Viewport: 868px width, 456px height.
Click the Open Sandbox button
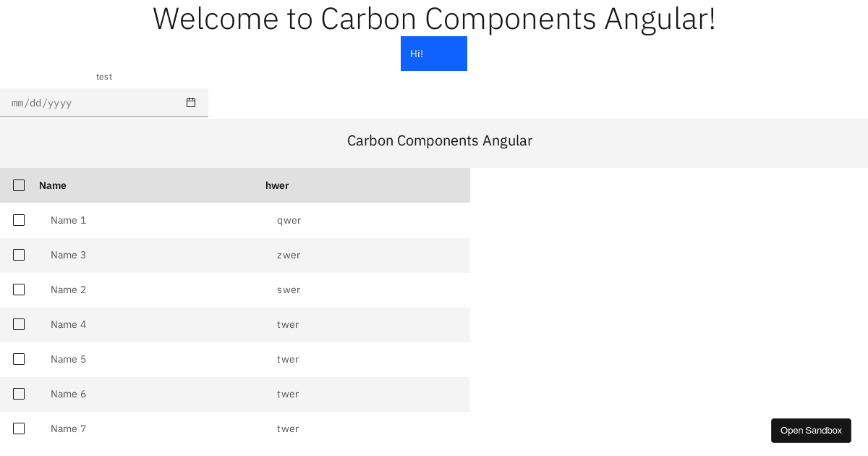coord(811,431)
